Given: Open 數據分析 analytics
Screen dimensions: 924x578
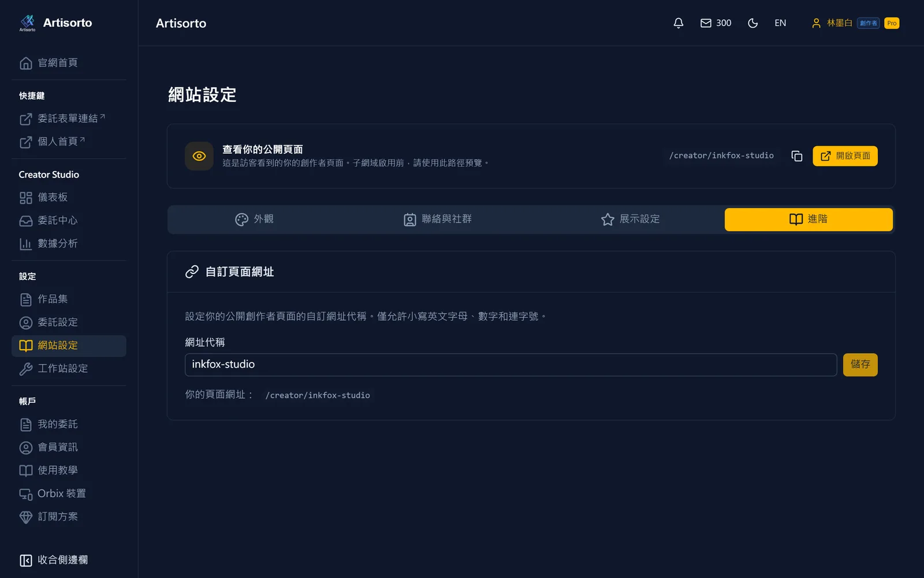Looking at the screenshot, I should click(69, 244).
